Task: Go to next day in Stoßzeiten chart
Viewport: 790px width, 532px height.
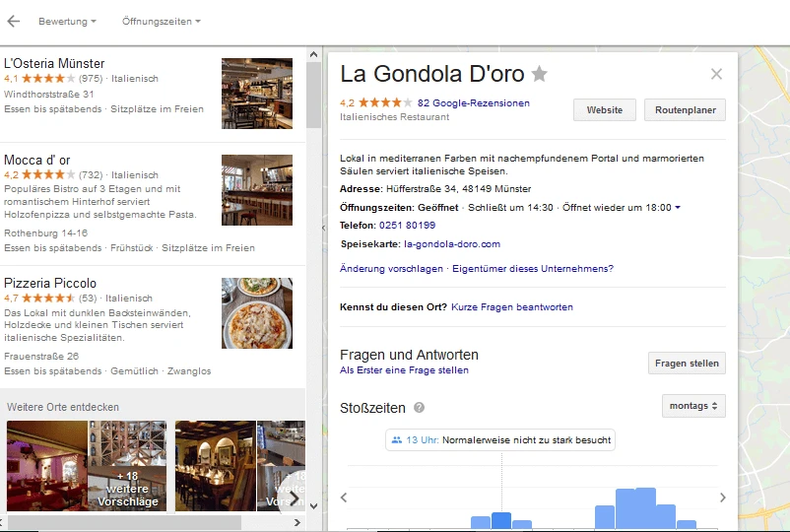Action: pyautogui.click(x=722, y=498)
